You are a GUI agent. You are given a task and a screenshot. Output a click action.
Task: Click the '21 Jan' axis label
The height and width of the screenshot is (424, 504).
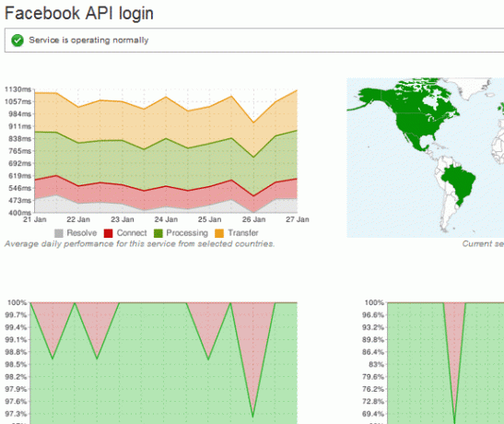point(35,219)
